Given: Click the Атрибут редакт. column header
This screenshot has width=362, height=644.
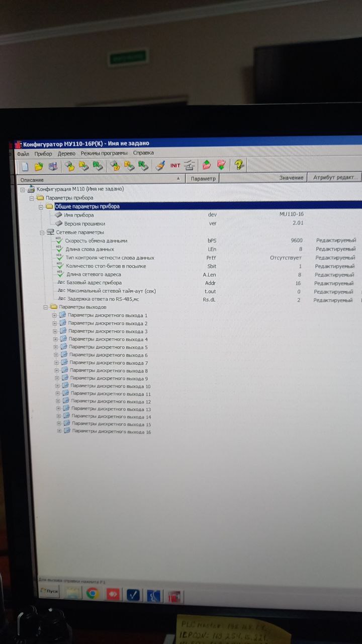Looking at the screenshot, I should coord(335,178).
